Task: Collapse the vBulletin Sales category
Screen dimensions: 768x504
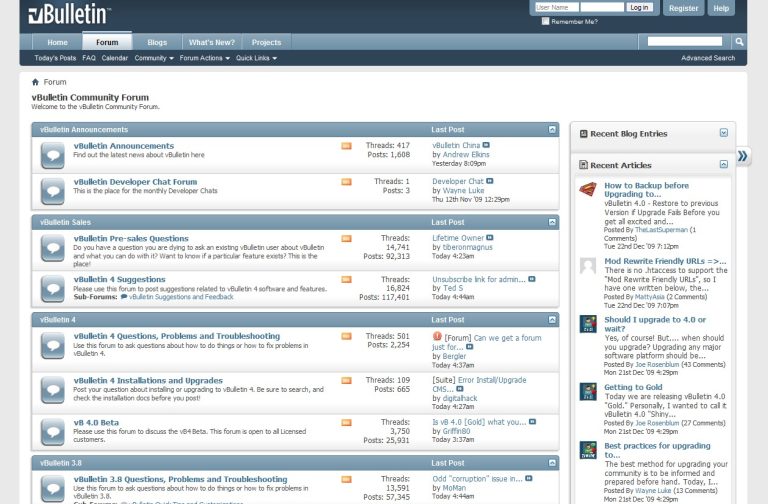Action: 553,222
